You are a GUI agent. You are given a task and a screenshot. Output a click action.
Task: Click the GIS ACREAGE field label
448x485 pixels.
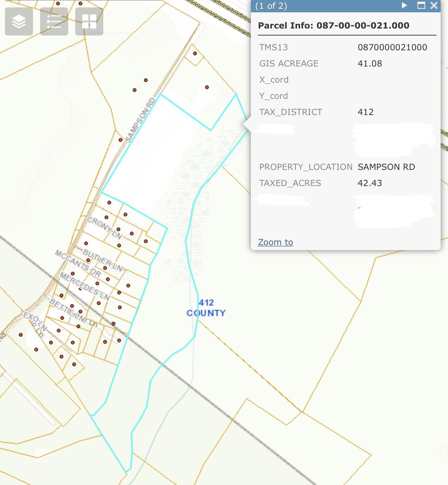tap(289, 64)
